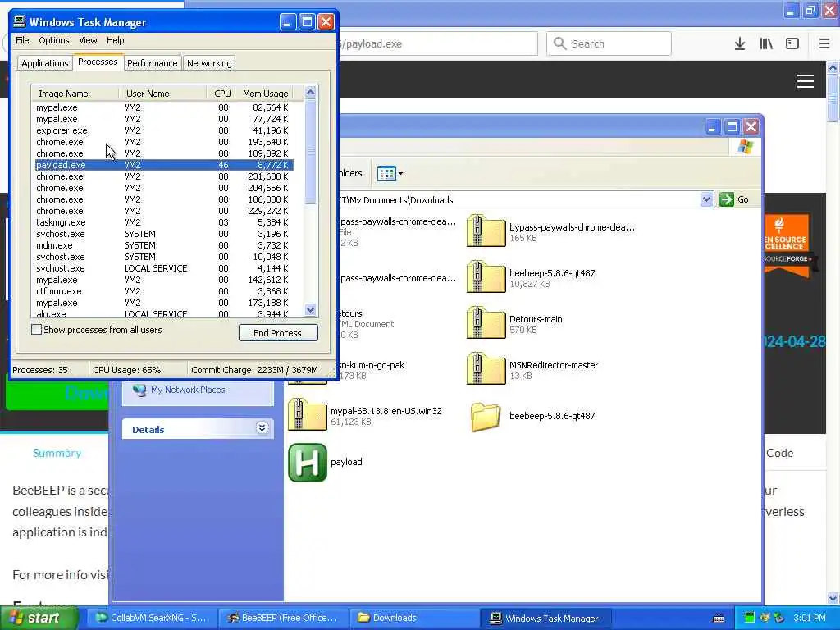Viewport: 840px width, 630px height.
Task: Select the Detours-main zip archive icon
Action: click(x=486, y=323)
